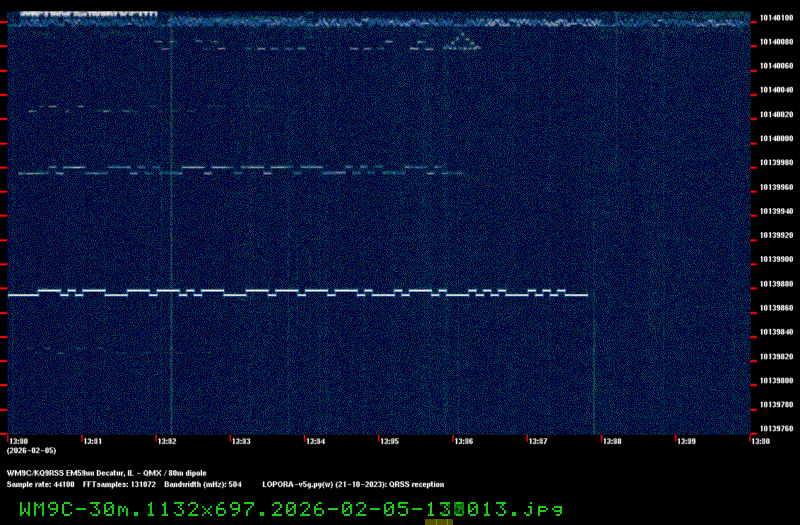Select the 10140100 frequency scale label
Viewport: 800px width, 525px height.
click(x=776, y=18)
